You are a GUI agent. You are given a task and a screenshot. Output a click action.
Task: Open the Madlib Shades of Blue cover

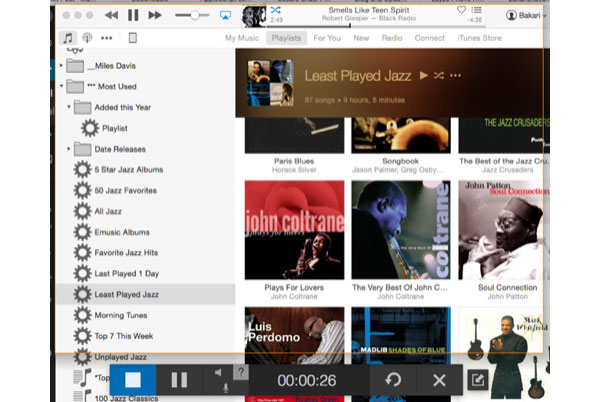coord(401,335)
